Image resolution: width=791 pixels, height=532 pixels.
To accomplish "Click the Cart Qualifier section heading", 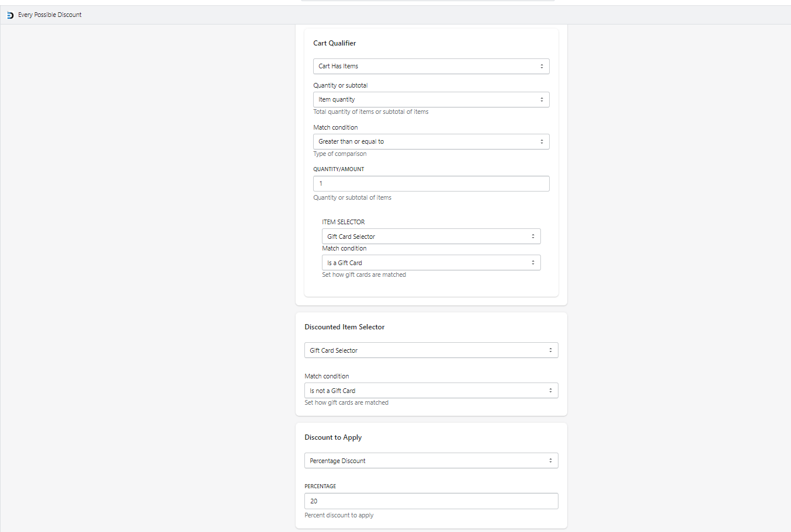I will pos(334,43).
